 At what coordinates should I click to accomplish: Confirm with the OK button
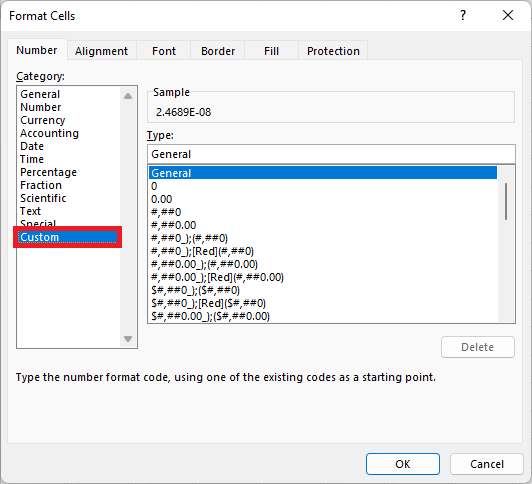[x=403, y=464]
